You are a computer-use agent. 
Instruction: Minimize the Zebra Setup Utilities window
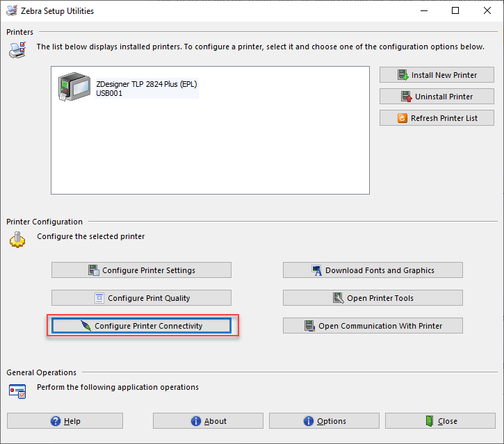[424, 10]
